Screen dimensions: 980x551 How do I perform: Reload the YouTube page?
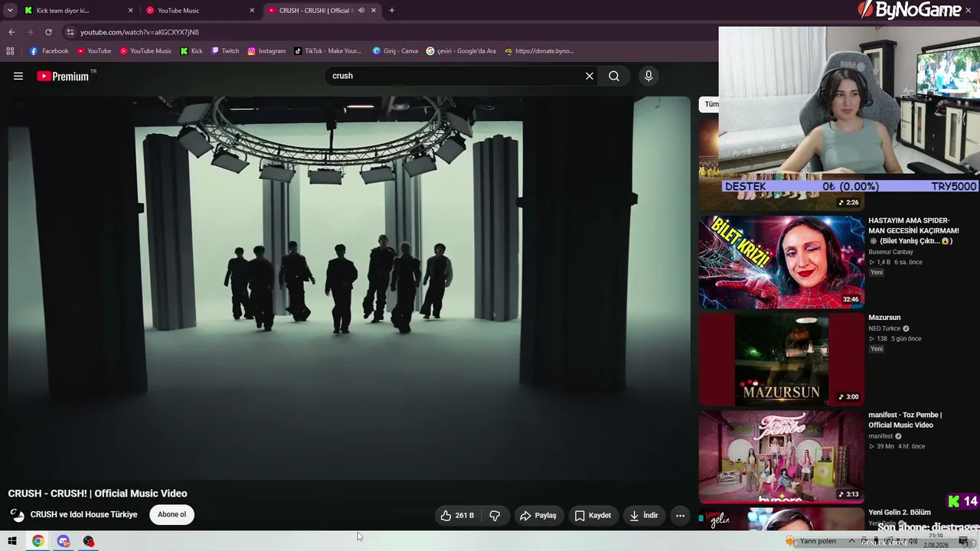click(x=48, y=32)
